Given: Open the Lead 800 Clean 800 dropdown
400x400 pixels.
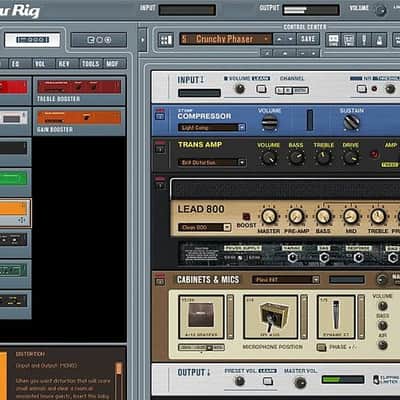Looking at the screenshot, I should click(227, 227).
